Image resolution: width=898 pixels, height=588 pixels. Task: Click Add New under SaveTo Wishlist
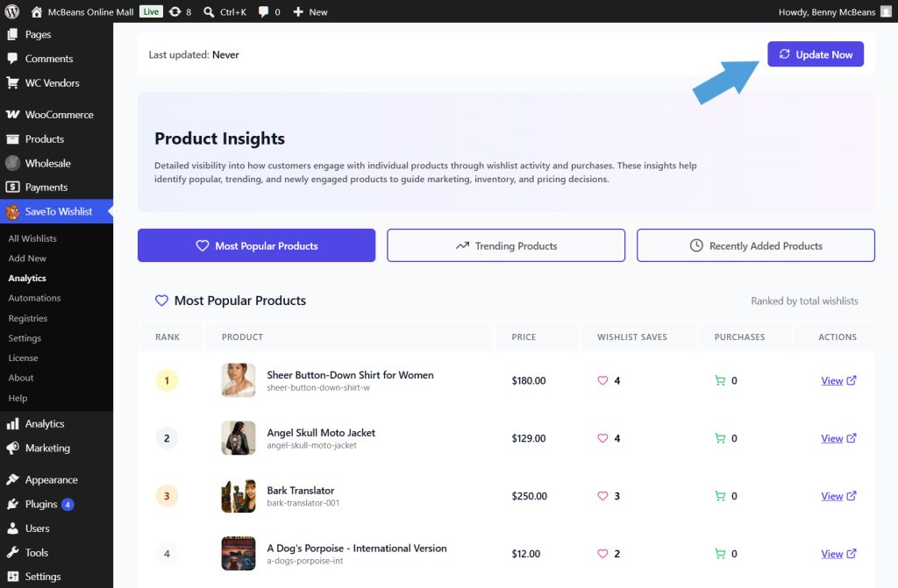click(27, 259)
